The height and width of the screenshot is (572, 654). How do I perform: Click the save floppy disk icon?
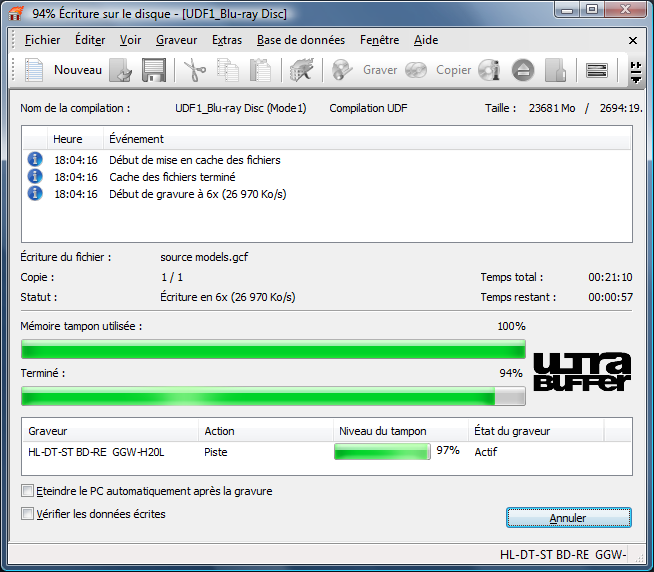coord(153,70)
